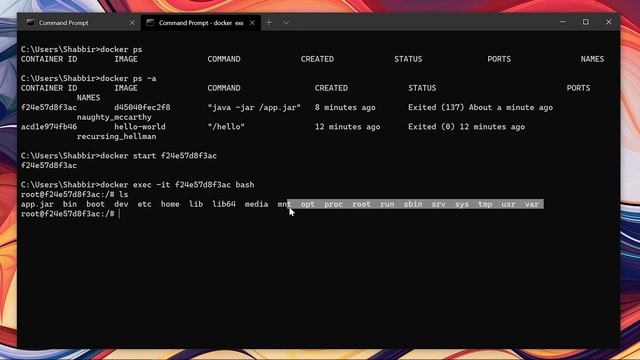Select the Command Prompt - docker exe tab

point(201,23)
